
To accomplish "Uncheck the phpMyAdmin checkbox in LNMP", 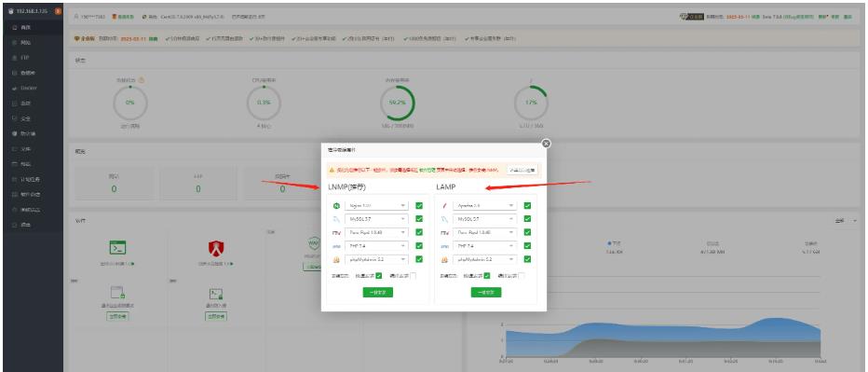I will click(419, 259).
